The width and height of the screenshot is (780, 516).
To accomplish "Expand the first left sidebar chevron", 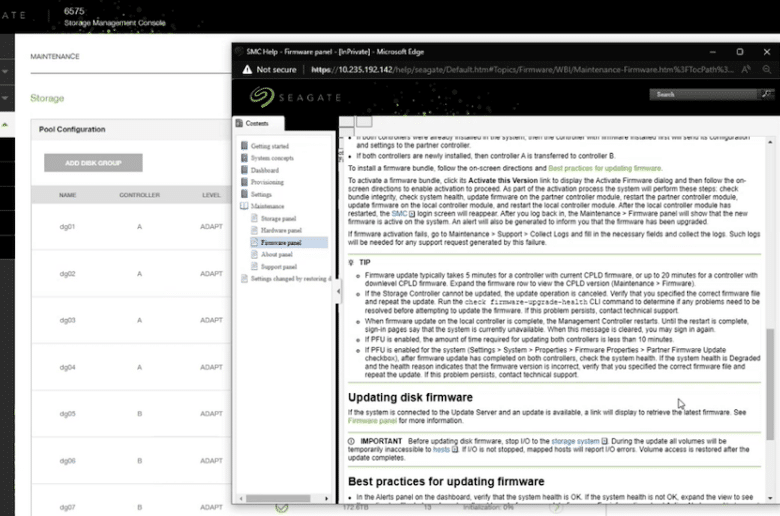I will 5,72.
